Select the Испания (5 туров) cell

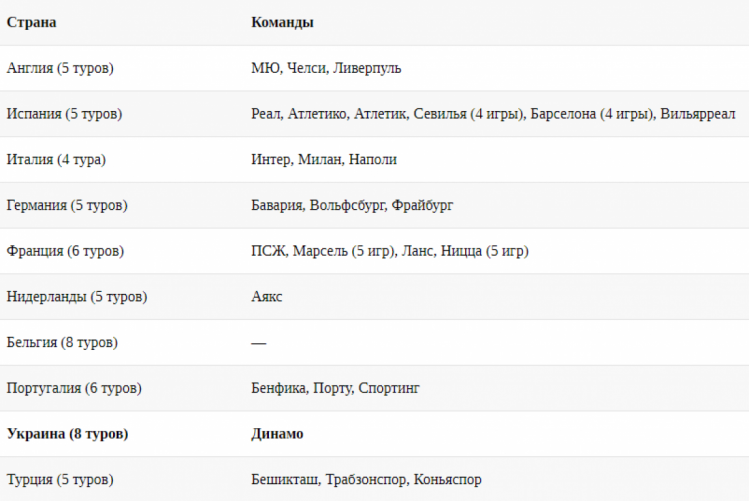tap(64, 114)
